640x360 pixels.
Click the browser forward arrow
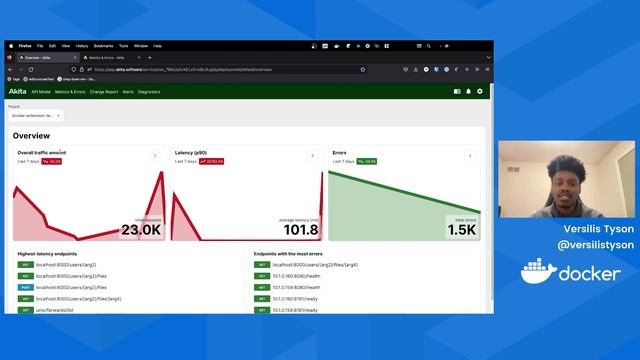point(21,70)
